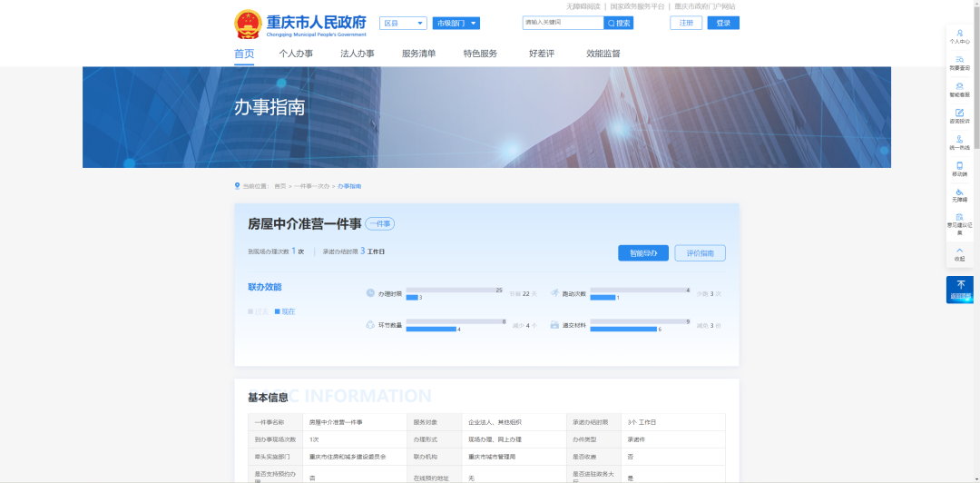Screen dimensions: 980x483
Task: Click 承诺办结时限 3 工作日 text
Action: 354,251
